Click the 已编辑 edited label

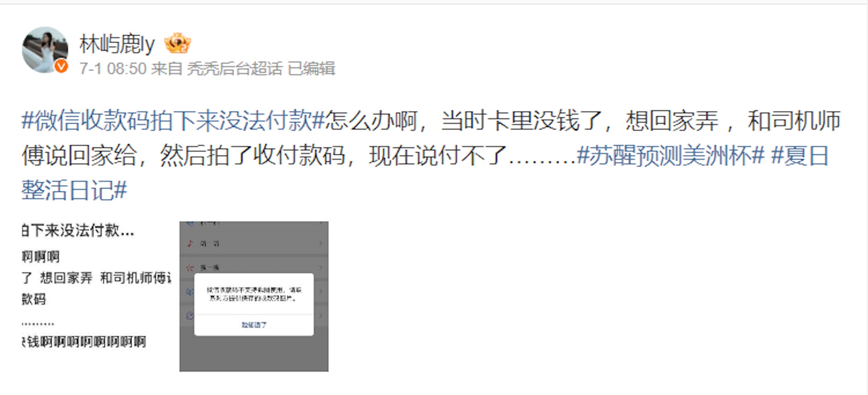pos(311,69)
